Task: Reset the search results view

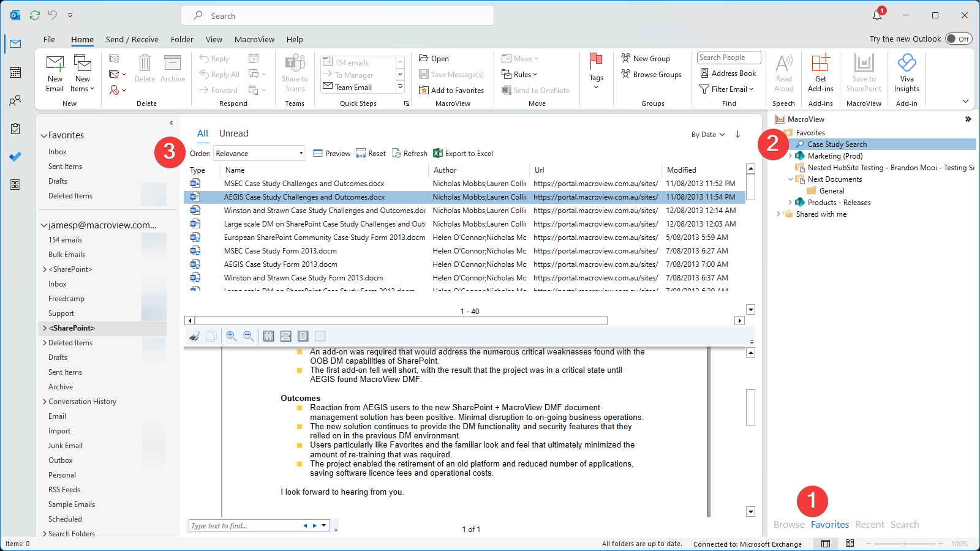Action: [371, 154]
